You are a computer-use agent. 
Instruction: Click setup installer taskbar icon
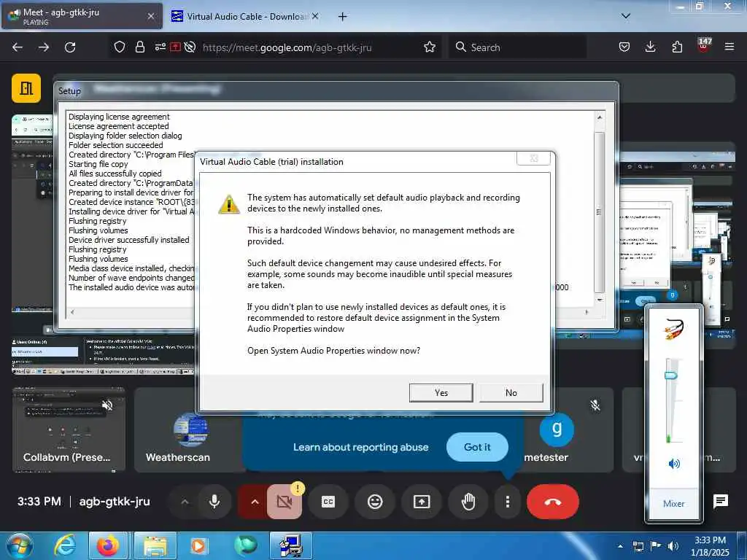click(x=290, y=545)
